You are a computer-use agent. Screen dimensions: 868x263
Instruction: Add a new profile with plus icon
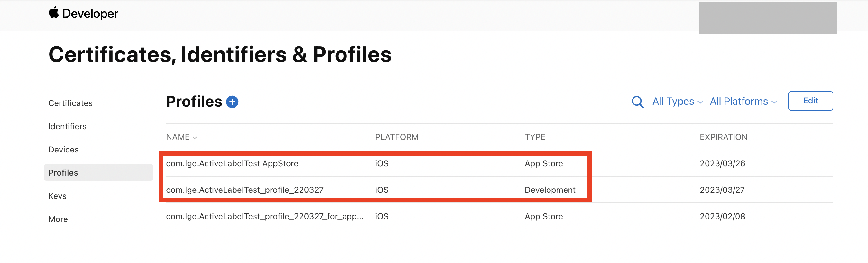(x=232, y=102)
